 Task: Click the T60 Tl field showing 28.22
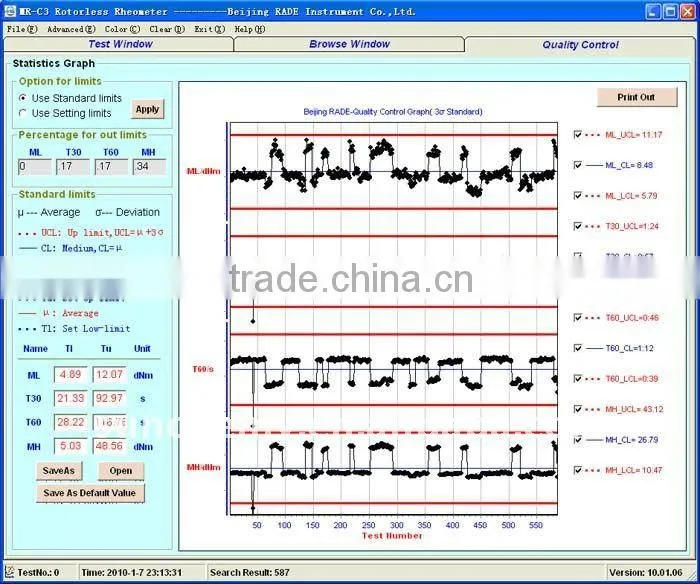[71, 422]
